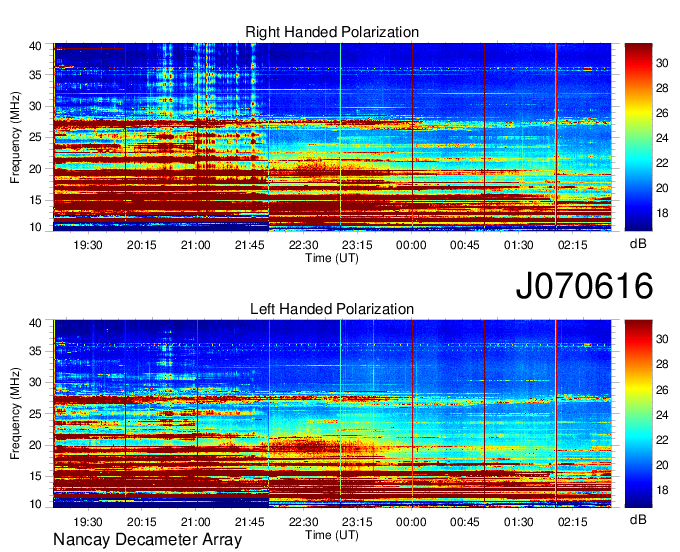This screenshot has height=552, width=680.
Task: Click 40 MHz frequency tick on Right Handed plot
Action: pos(35,46)
